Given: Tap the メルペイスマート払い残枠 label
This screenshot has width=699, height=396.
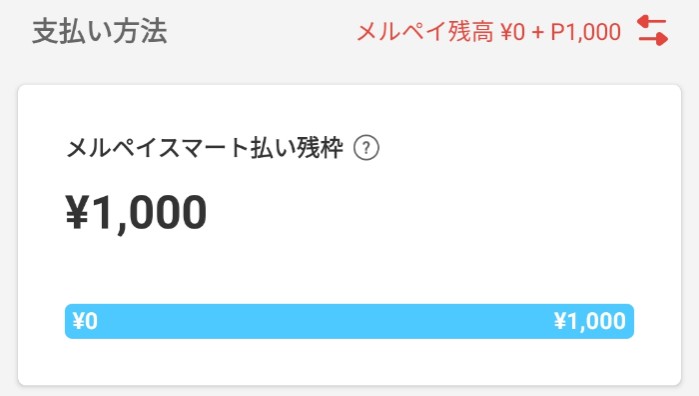Looking at the screenshot, I should pos(205,148).
